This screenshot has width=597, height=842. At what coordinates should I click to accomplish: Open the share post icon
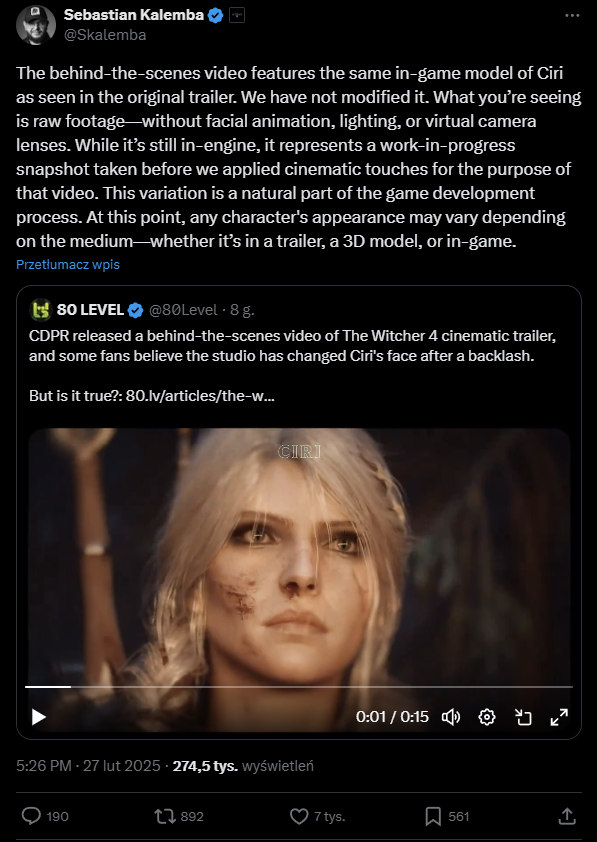point(568,817)
